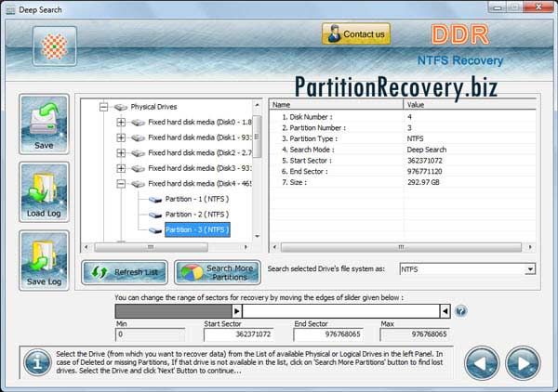Open the Load Log button
The height and width of the screenshot is (392, 558).
coord(44,192)
